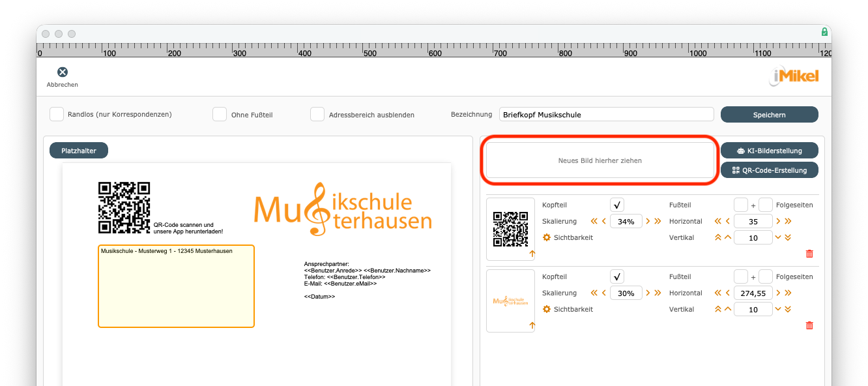868x386 pixels.
Task: Select the QR code in the letter preview
Action: click(x=124, y=207)
